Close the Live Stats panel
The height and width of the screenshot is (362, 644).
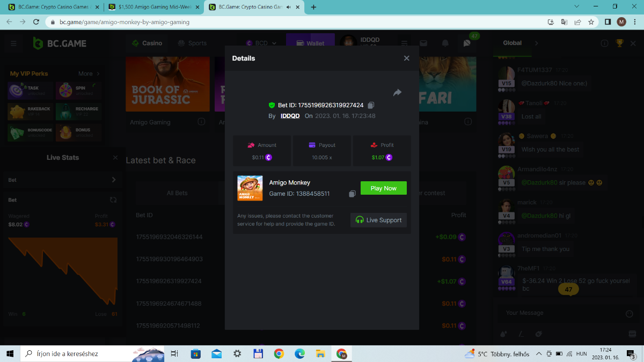pos(115,158)
